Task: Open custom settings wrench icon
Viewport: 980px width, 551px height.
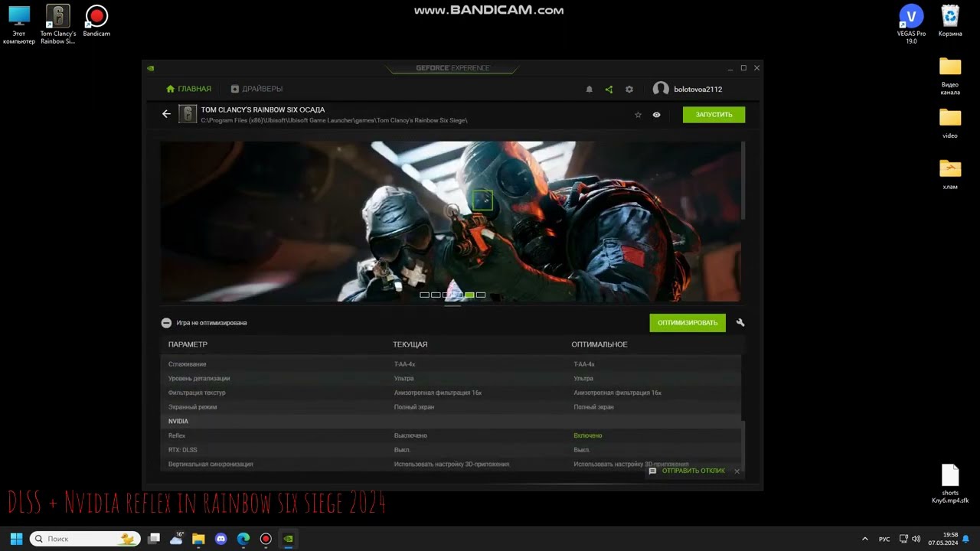Action: pos(740,323)
